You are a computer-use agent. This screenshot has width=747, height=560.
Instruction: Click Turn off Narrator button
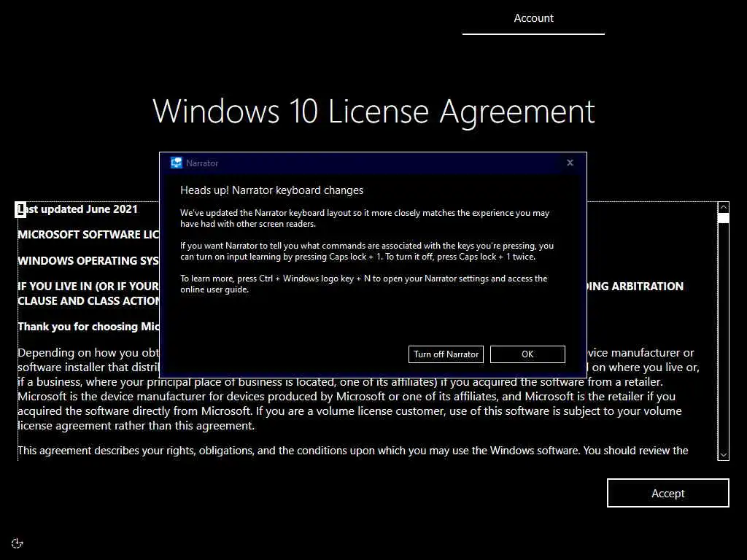[x=446, y=354]
